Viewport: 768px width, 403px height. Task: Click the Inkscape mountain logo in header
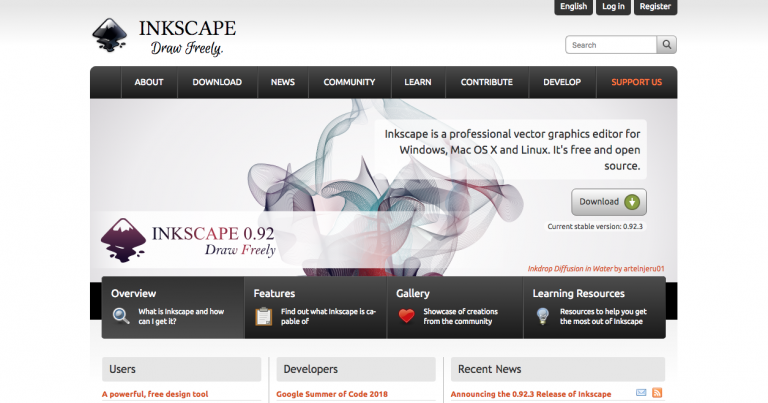(x=109, y=35)
